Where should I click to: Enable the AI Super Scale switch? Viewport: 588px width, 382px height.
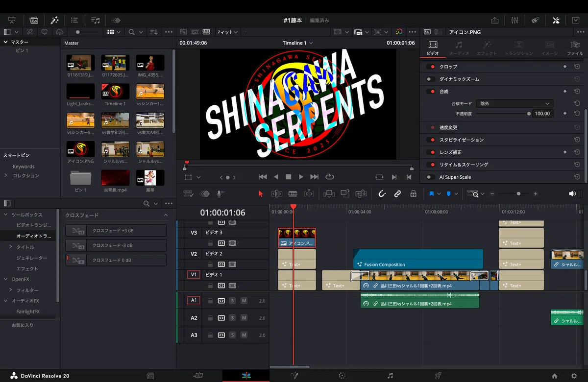[x=431, y=177]
